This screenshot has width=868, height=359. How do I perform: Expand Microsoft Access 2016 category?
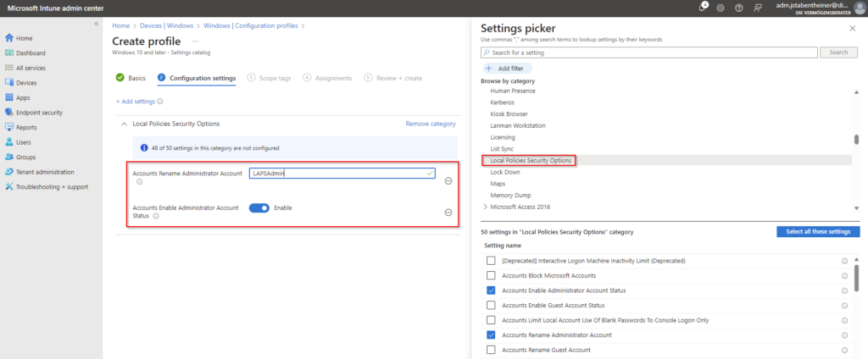tap(486, 207)
